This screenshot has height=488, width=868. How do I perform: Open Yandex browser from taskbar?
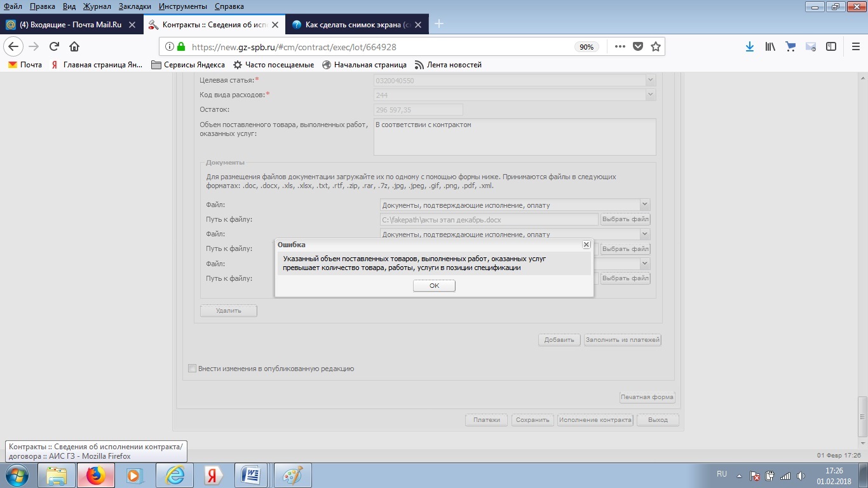(x=213, y=475)
